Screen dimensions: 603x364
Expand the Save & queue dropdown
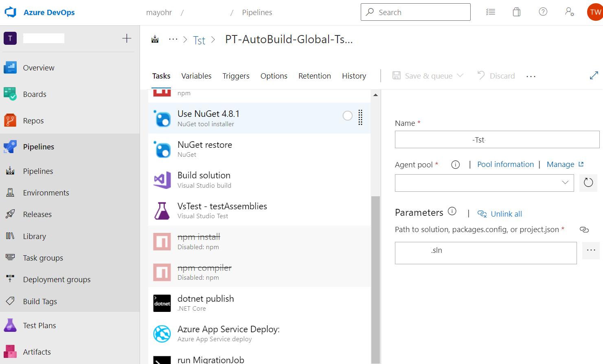tap(460, 75)
